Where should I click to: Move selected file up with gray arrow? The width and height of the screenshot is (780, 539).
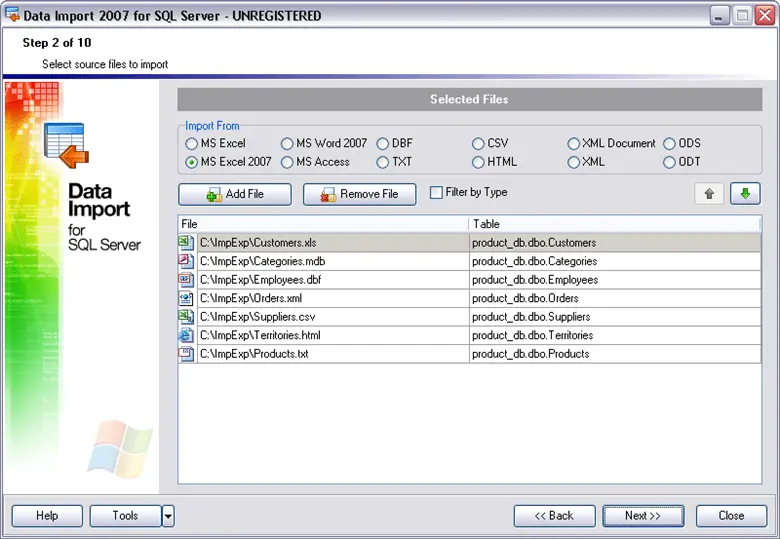709,194
